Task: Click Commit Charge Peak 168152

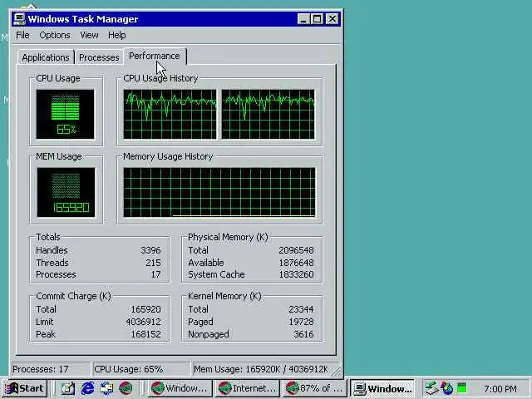Action: [145, 334]
